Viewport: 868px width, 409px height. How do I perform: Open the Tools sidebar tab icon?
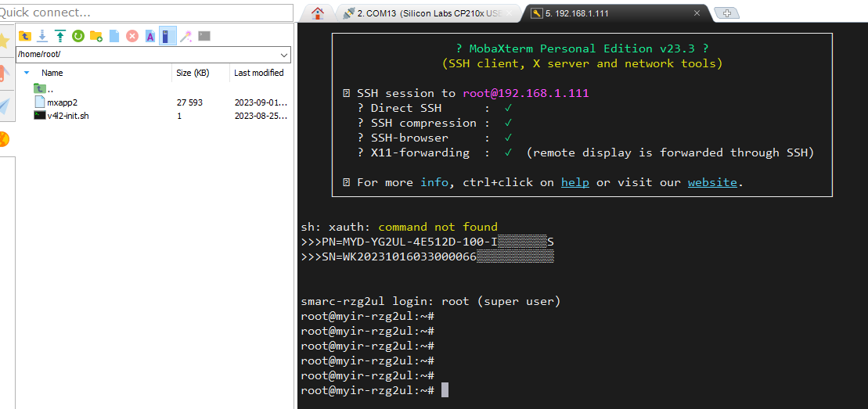(x=3, y=72)
